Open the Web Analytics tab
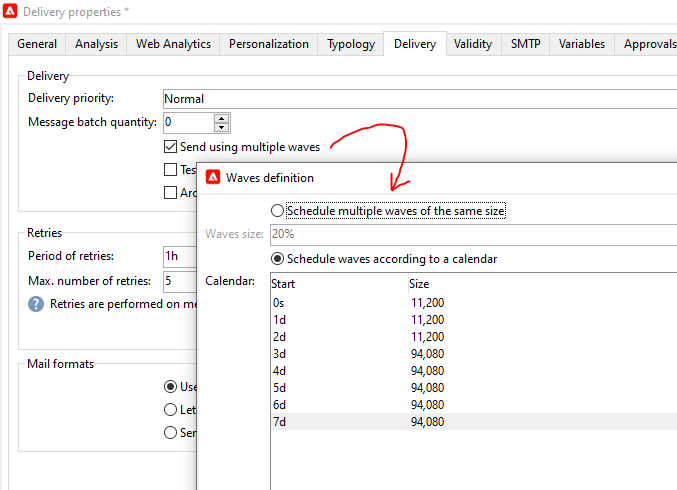 pyautogui.click(x=173, y=44)
